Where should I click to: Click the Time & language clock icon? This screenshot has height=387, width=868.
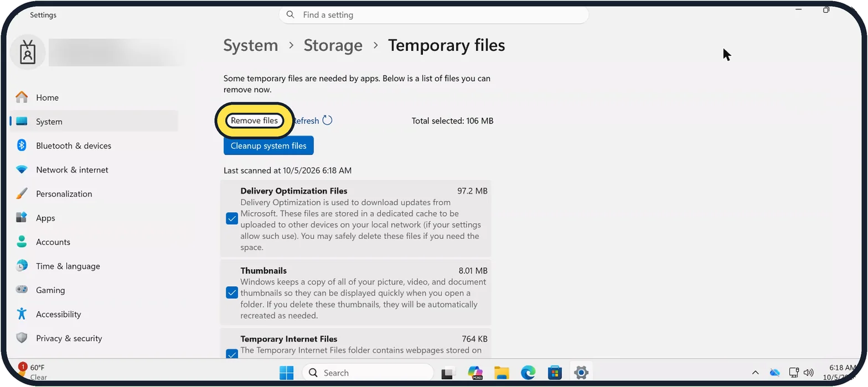22,266
